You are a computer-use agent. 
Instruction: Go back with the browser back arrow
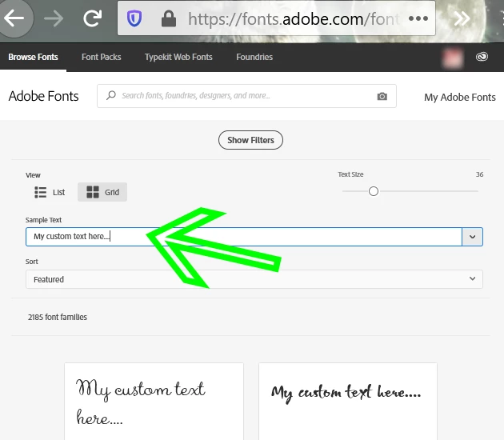click(x=14, y=18)
